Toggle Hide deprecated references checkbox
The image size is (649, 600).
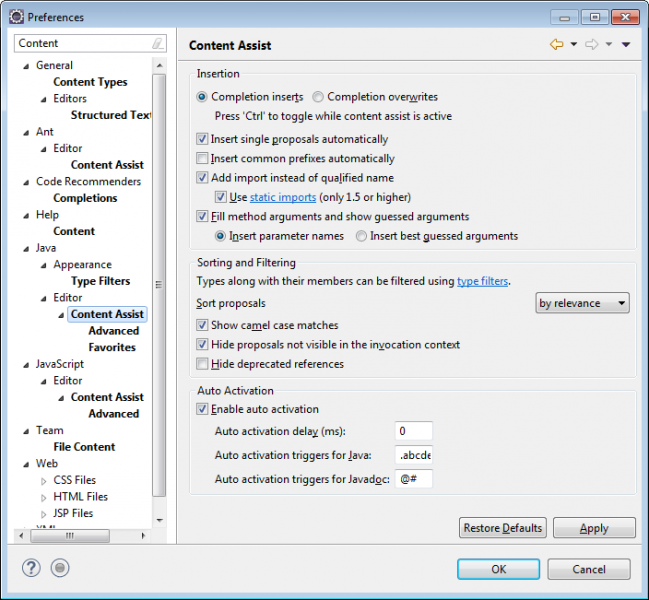203,364
